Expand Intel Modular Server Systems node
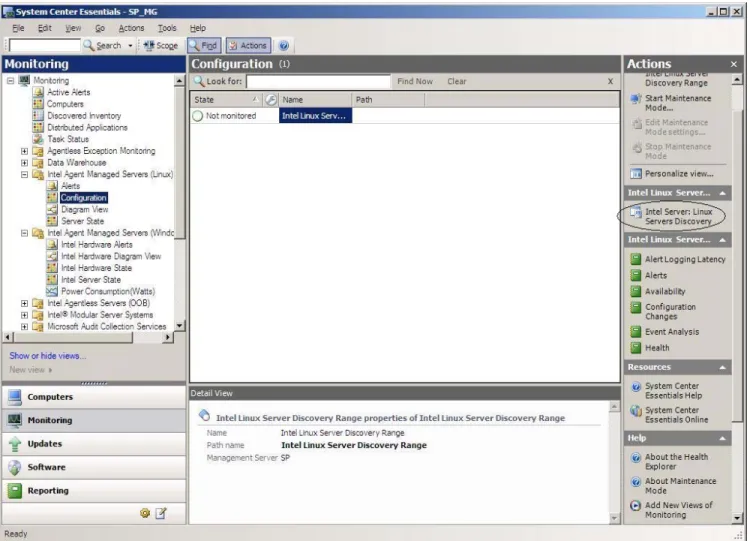The width and height of the screenshot is (750, 541). (x=24, y=315)
